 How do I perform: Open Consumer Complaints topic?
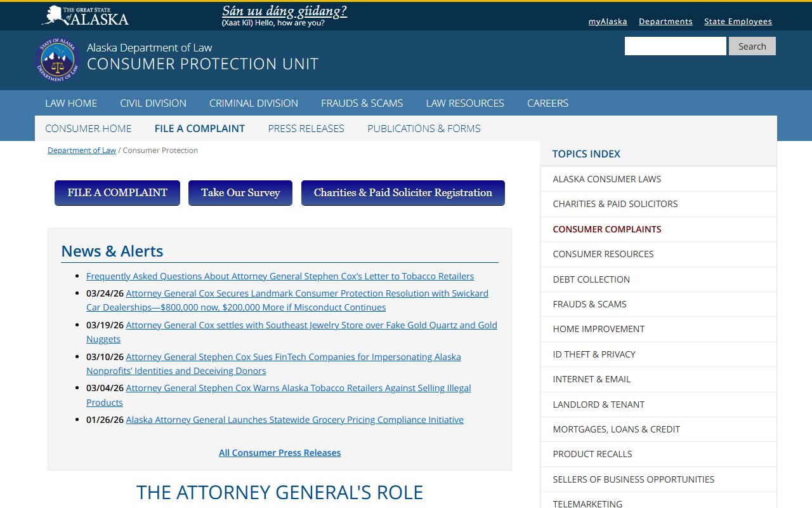pos(658,229)
